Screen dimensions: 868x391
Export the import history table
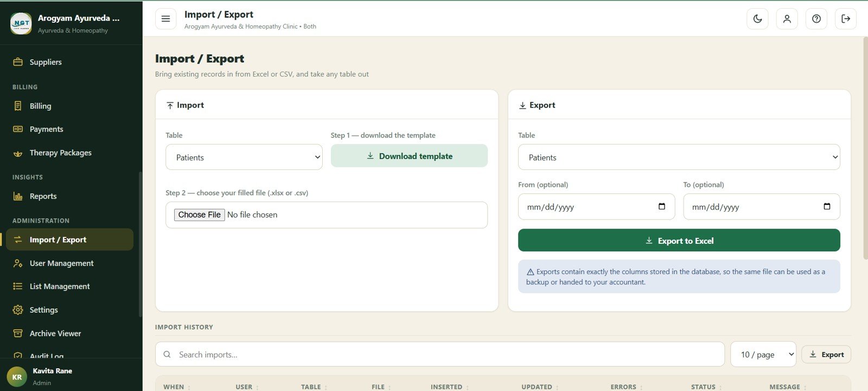(x=826, y=354)
